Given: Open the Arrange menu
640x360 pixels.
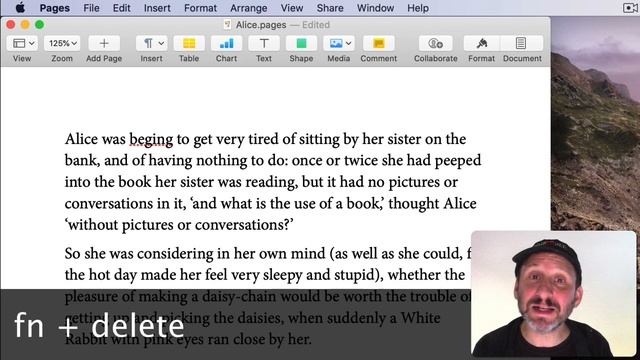Looking at the screenshot, I should tap(249, 8).
